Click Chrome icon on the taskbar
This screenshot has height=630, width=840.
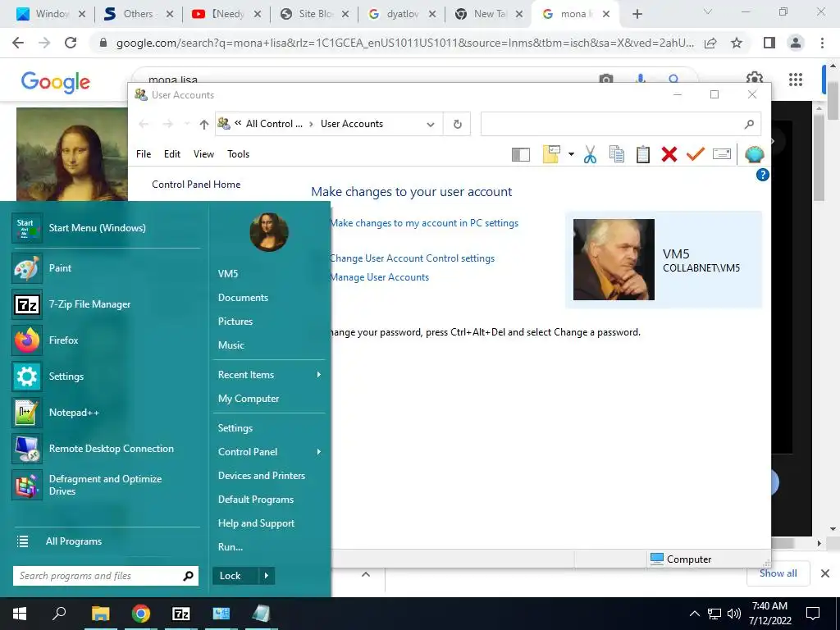pos(141,614)
